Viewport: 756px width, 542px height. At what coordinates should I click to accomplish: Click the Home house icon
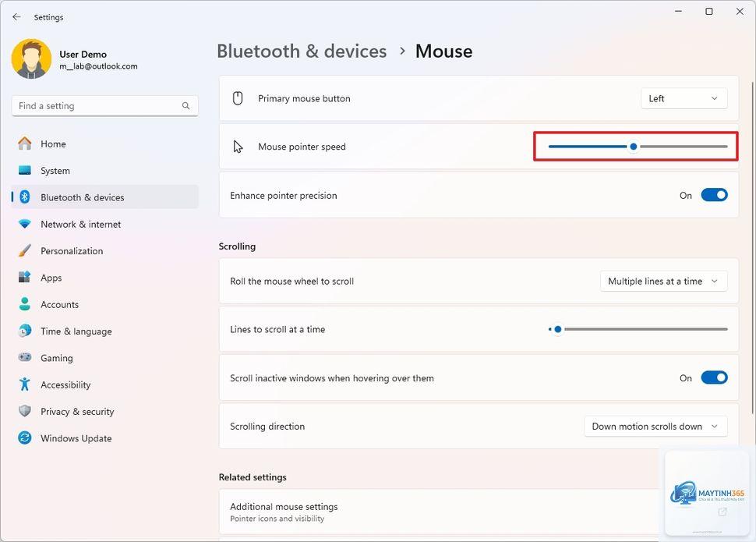25,143
